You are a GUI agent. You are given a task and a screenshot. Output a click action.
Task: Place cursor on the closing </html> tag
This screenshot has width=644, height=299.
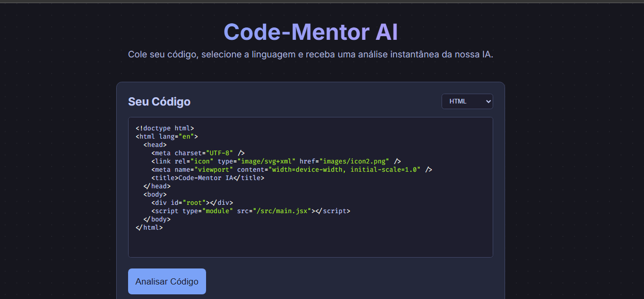149,228
